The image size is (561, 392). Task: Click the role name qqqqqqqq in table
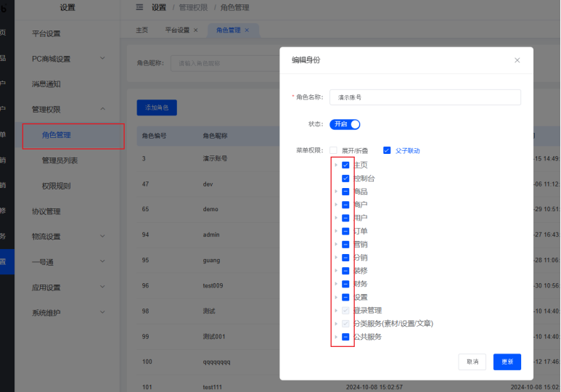click(x=216, y=362)
